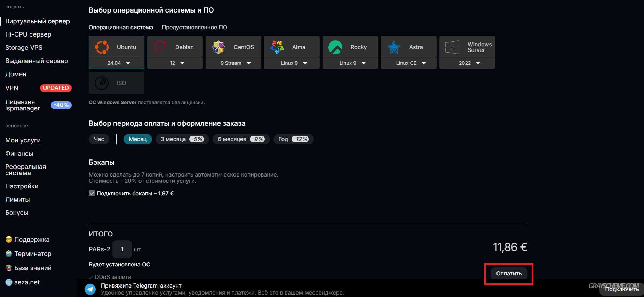This screenshot has height=297, width=644.
Task: Click the Telegram paper-plane icon
Action: 90,289
